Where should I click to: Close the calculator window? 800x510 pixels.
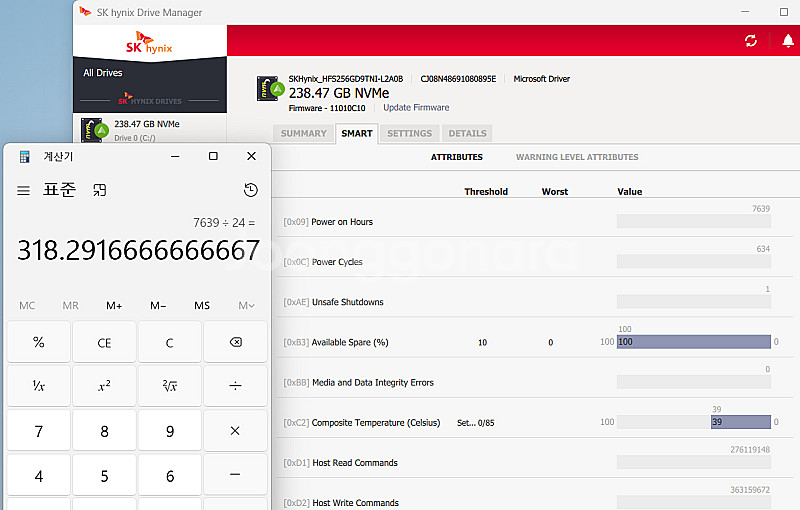(x=252, y=156)
